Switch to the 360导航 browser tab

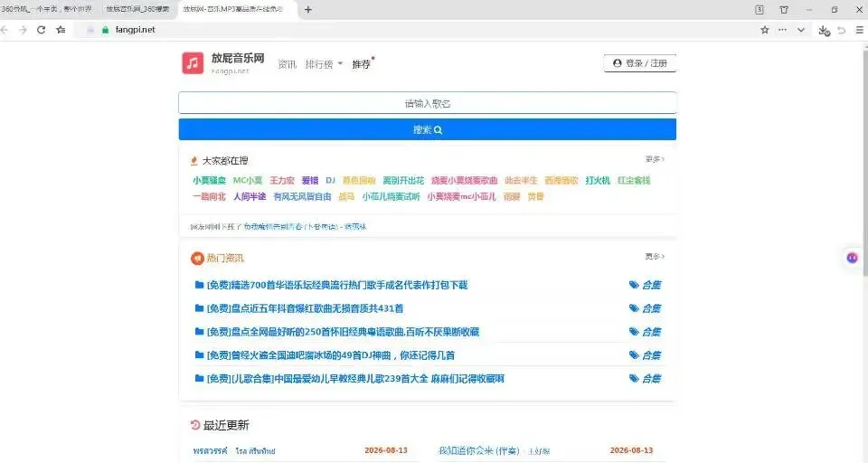point(46,9)
